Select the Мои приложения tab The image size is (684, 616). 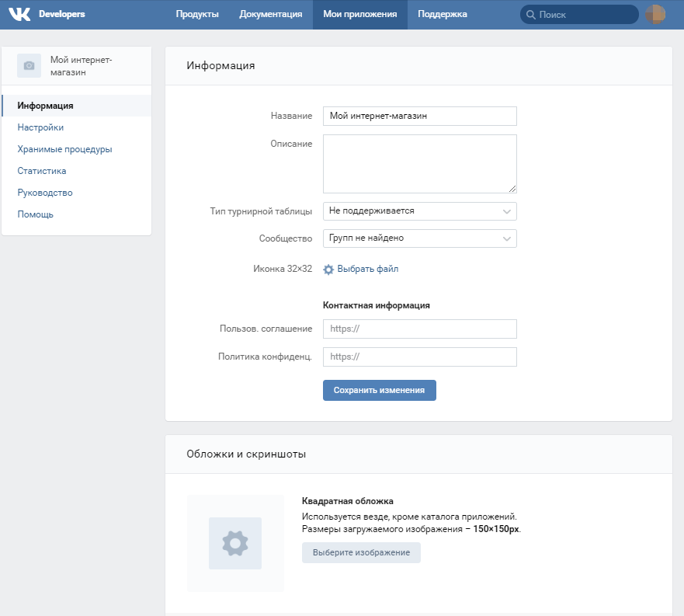pyautogui.click(x=359, y=14)
